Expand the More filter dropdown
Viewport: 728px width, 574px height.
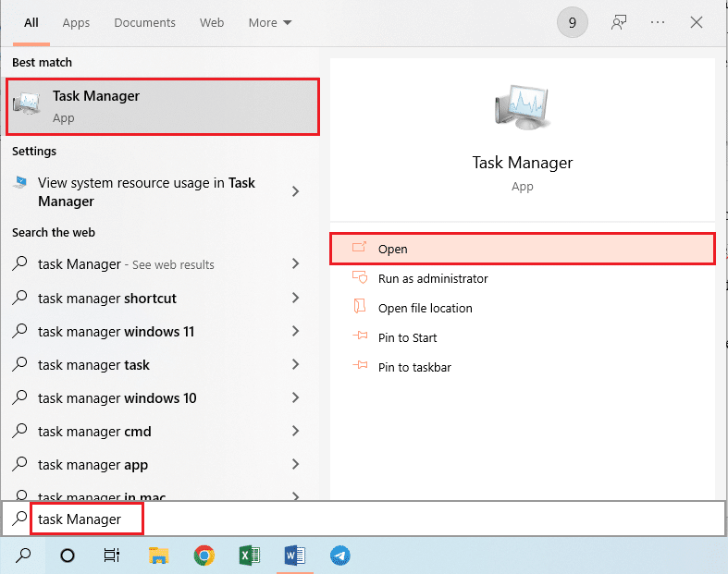pyautogui.click(x=269, y=23)
